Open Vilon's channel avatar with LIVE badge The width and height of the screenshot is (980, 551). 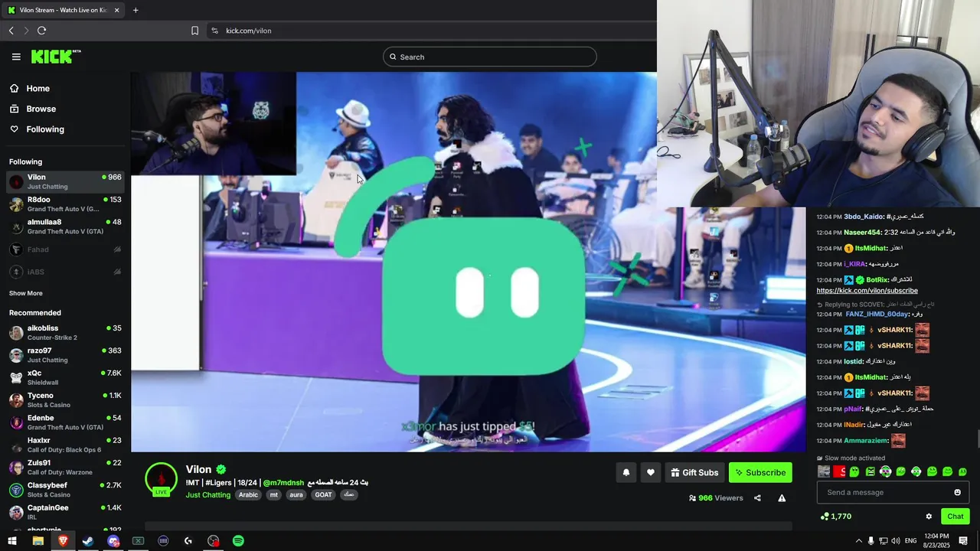[161, 480]
